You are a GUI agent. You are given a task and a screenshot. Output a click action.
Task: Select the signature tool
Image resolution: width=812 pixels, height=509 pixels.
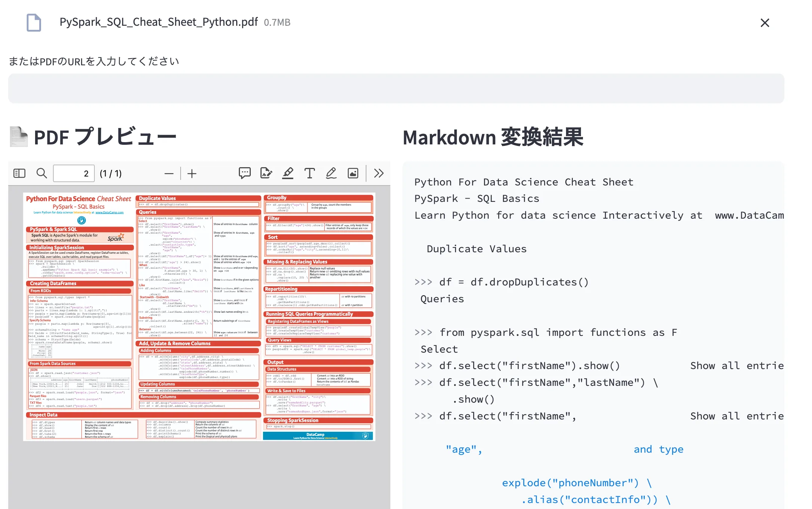click(x=266, y=173)
